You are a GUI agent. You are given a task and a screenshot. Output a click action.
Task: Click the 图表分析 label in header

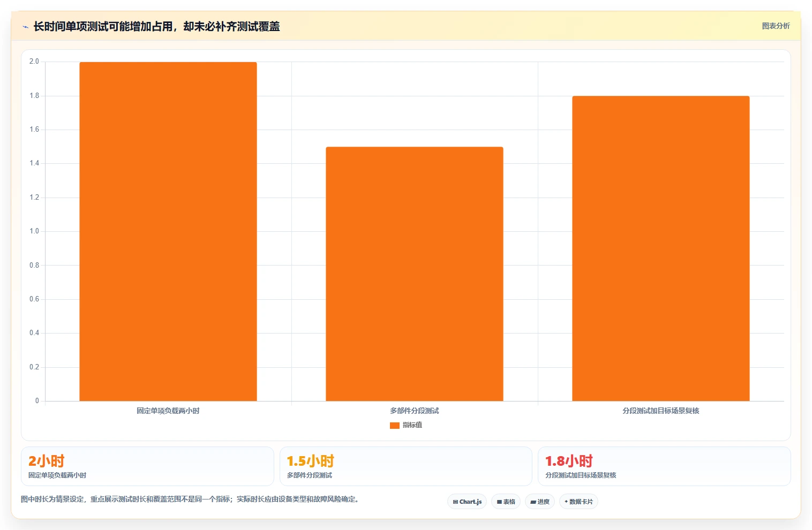pos(776,26)
